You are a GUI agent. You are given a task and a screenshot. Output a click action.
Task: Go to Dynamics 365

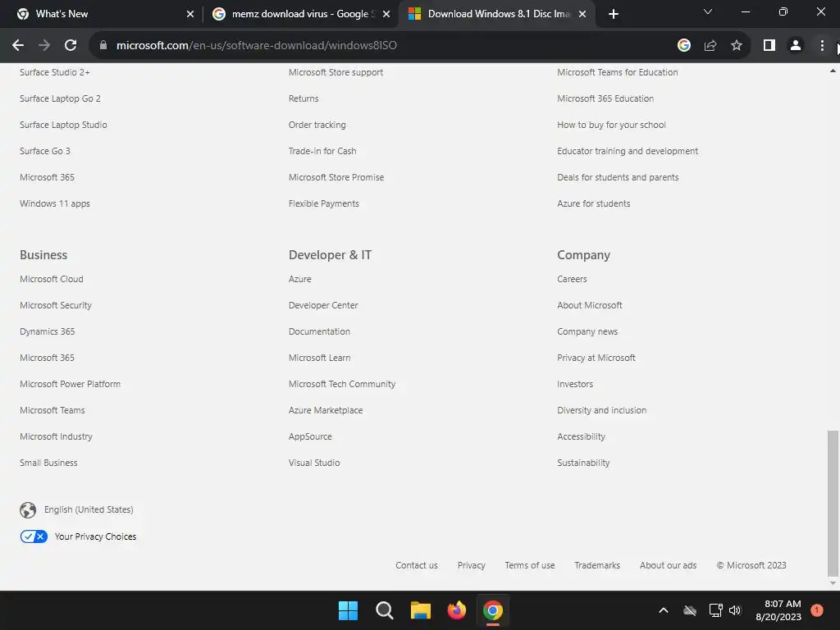pyautogui.click(x=47, y=331)
